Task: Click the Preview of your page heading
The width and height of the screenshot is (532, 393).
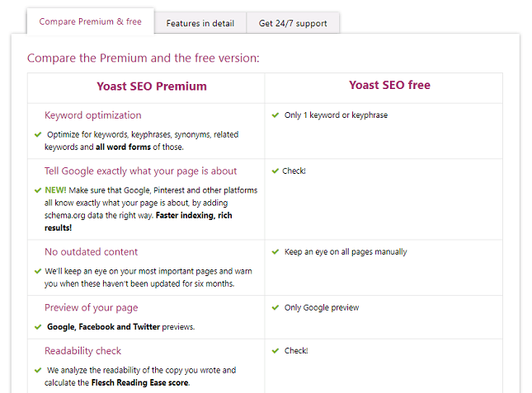Action: pos(91,307)
